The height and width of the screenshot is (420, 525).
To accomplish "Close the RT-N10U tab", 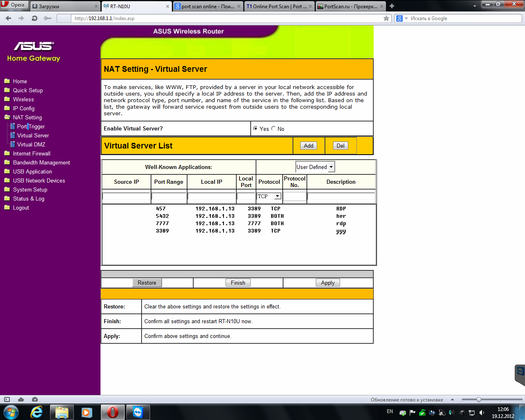I will tap(167, 6).
